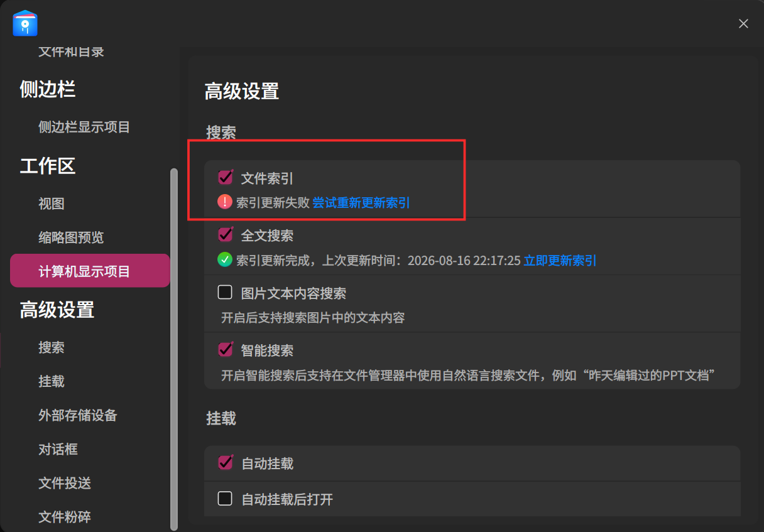Enable 自动挂载后打开 checkbox
The width and height of the screenshot is (764, 532).
[x=225, y=499]
